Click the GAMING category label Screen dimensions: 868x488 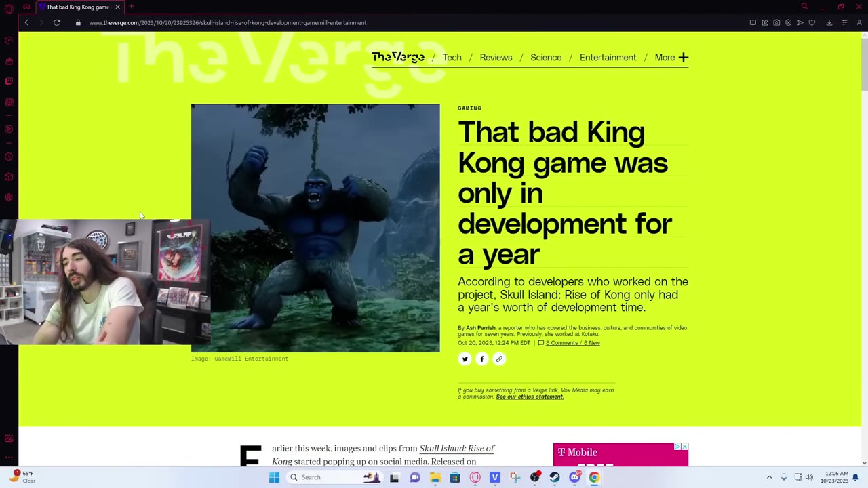point(469,108)
